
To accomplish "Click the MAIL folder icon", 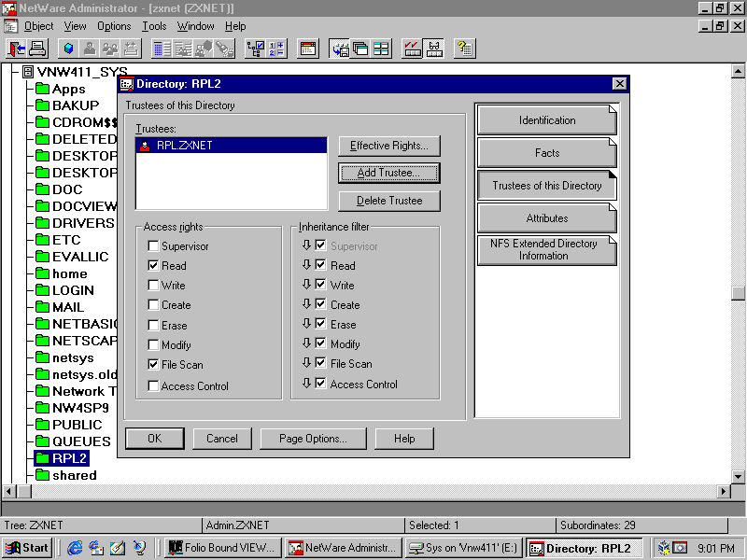I will point(42,307).
